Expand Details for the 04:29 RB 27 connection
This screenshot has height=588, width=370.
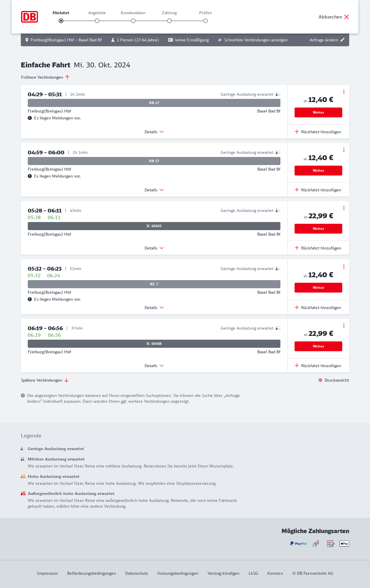click(154, 132)
